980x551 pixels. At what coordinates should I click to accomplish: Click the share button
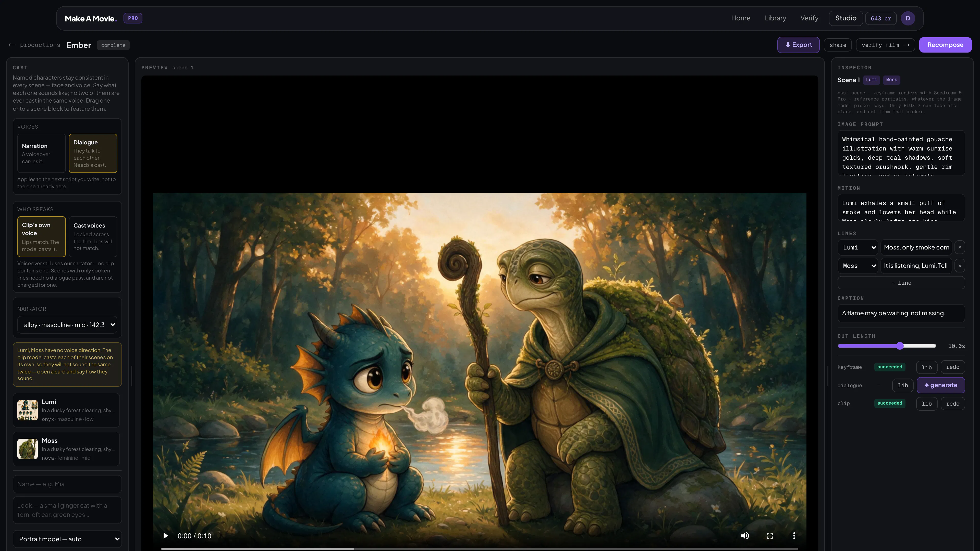point(838,45)
